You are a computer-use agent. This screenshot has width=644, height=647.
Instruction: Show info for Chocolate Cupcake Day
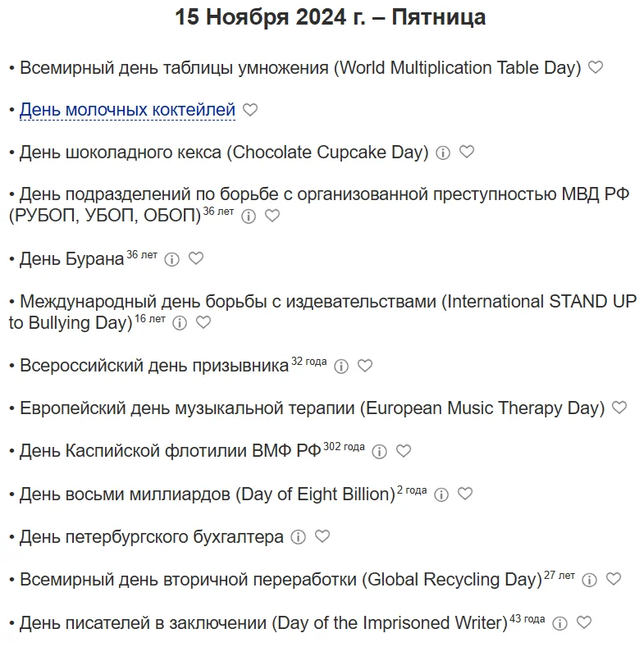[x=443, y=153]
